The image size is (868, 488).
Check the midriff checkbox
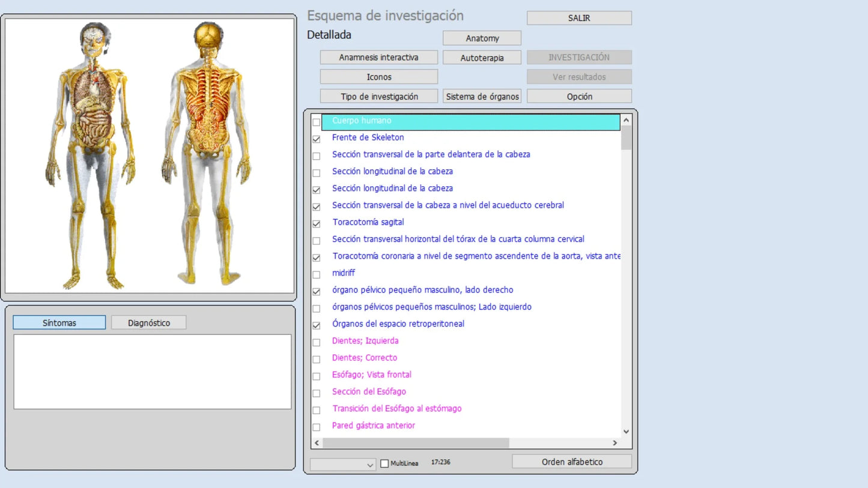317,274
